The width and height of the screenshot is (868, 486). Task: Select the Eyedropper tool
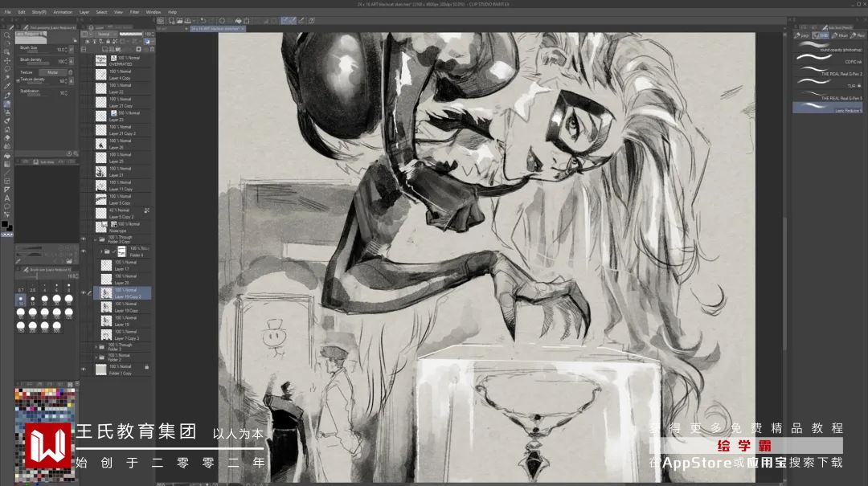(7, 86)
